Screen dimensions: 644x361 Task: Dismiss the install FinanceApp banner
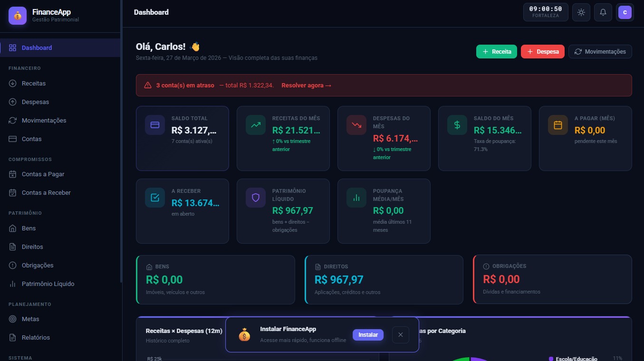400,335
